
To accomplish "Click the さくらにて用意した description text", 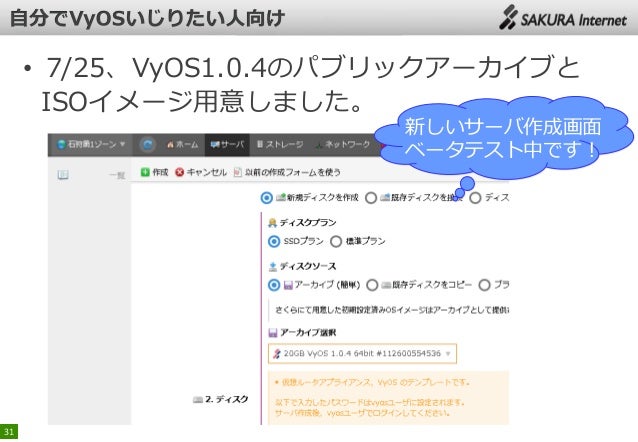I will pyautogui.click(x=392, y=310).
